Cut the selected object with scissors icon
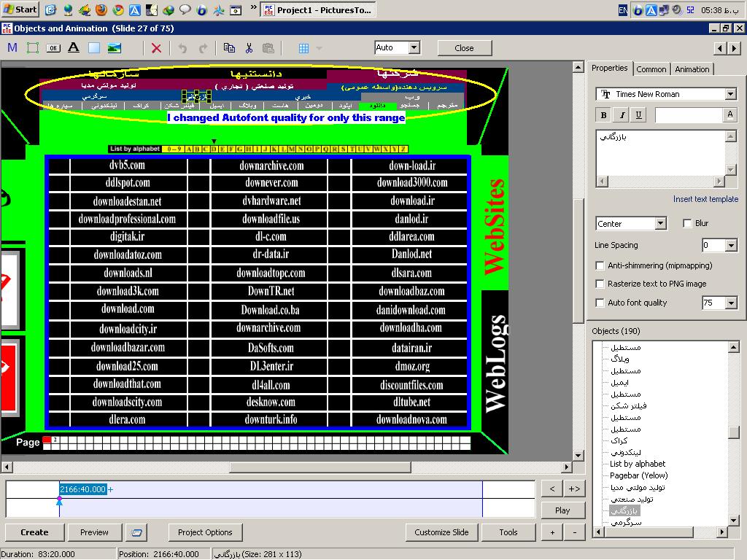747x560 pixels. [249, 47]
